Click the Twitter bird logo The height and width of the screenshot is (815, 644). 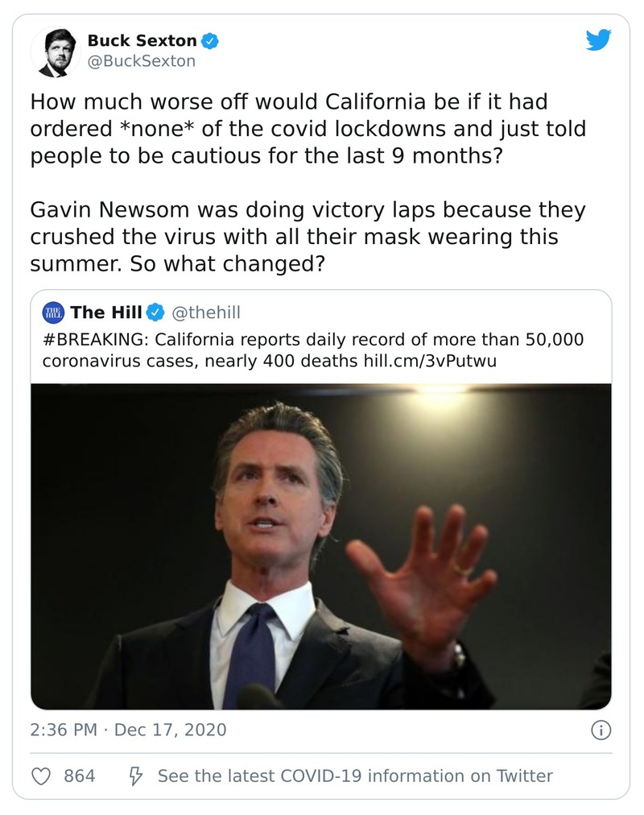pyautogui.click(x=598, y=40)
